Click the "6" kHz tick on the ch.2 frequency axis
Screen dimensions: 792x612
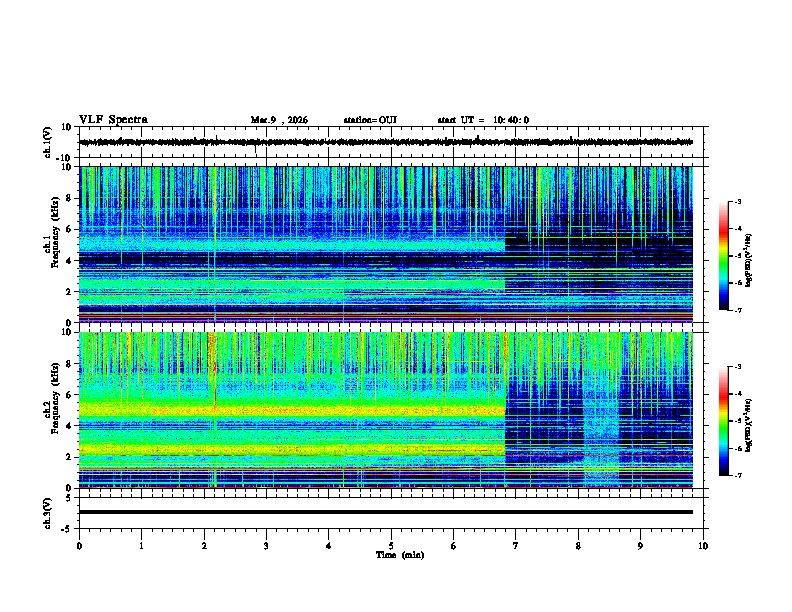pyautogui.click(x=69, y=395)
